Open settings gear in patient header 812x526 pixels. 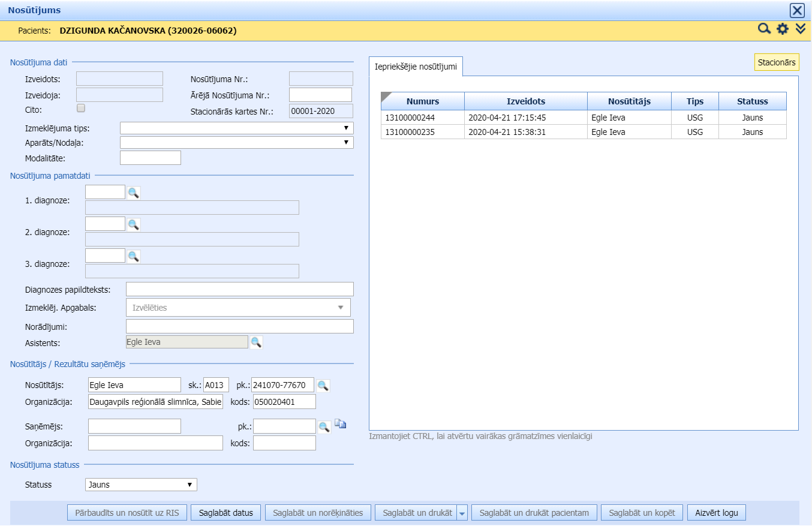click(x=782, y=29)
